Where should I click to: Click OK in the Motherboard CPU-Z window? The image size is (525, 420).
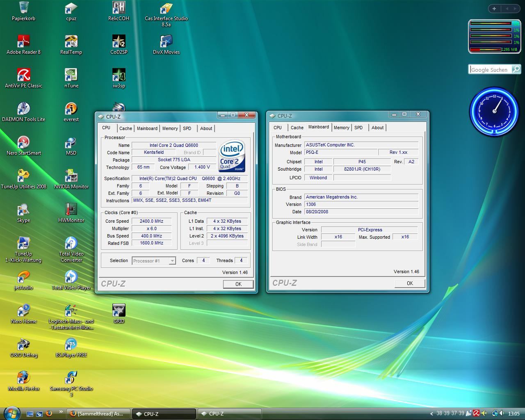[x=410, y=283]
